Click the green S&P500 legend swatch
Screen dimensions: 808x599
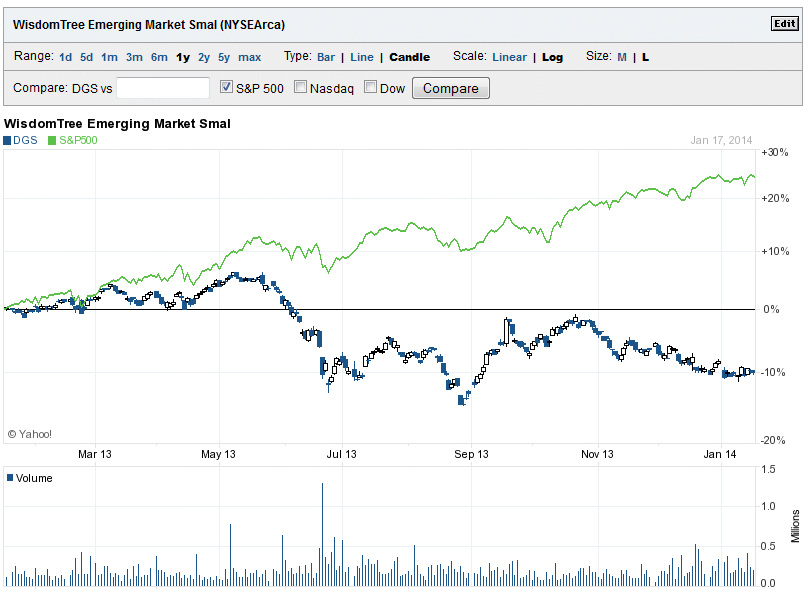point(52,140)
